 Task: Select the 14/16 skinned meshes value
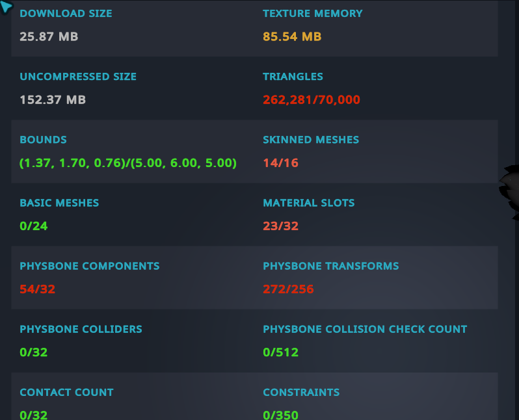click(281, 163)
